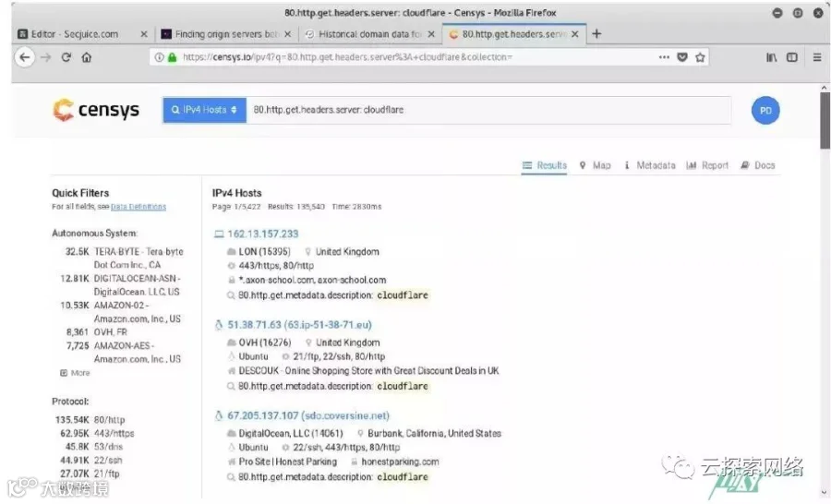
Task: Switch to Editor - Secjuice.com tab
Action: tap(74, 34)
